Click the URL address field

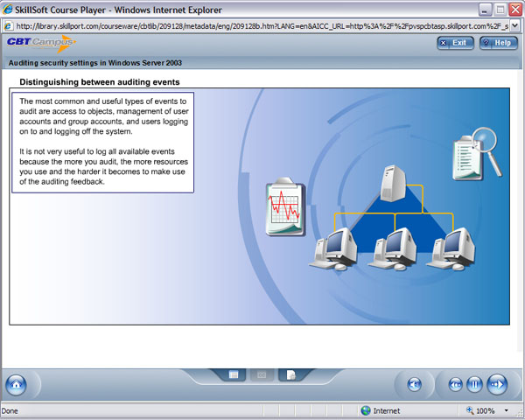(262, 25)
